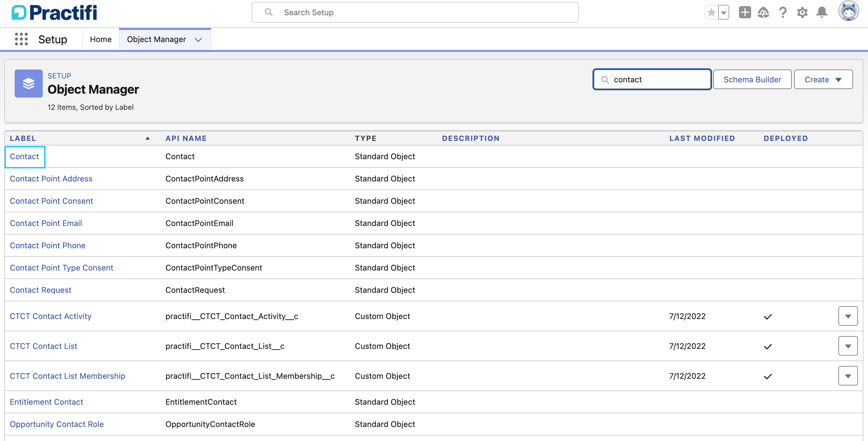The image size is (868, 441).
Task: Click API name ContactPointTypeConsent
Action: pos(214,267)
